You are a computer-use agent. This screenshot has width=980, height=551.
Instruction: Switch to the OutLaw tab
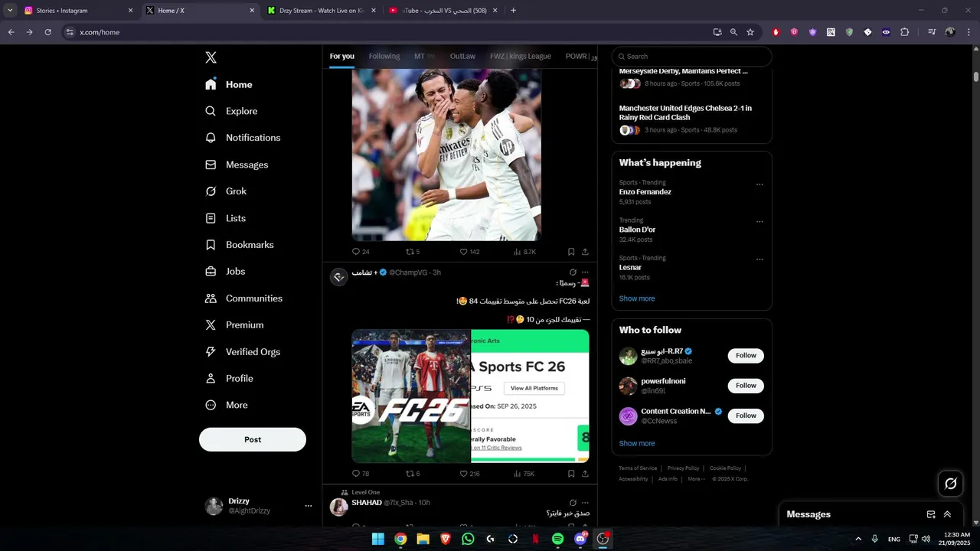[x=462, y=56]
